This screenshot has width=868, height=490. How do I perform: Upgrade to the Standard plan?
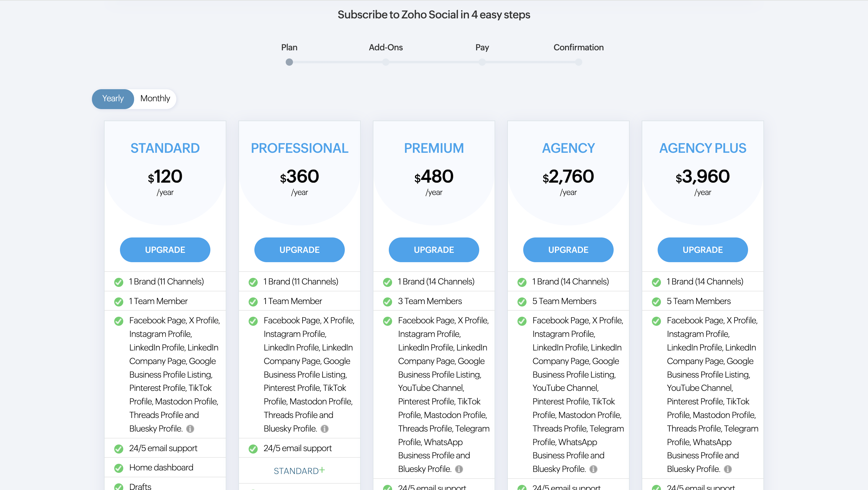(x=165, y=250)
